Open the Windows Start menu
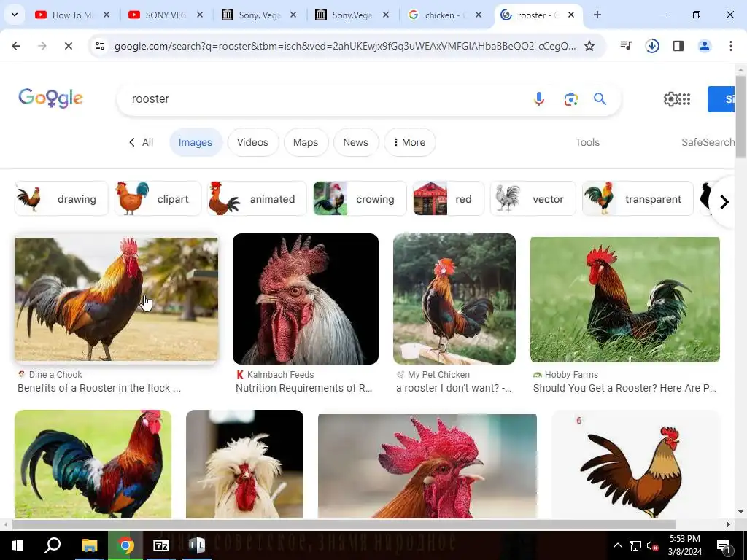This screenshot has height=560, width=747. pyautogui.click(x=18, y=545)
